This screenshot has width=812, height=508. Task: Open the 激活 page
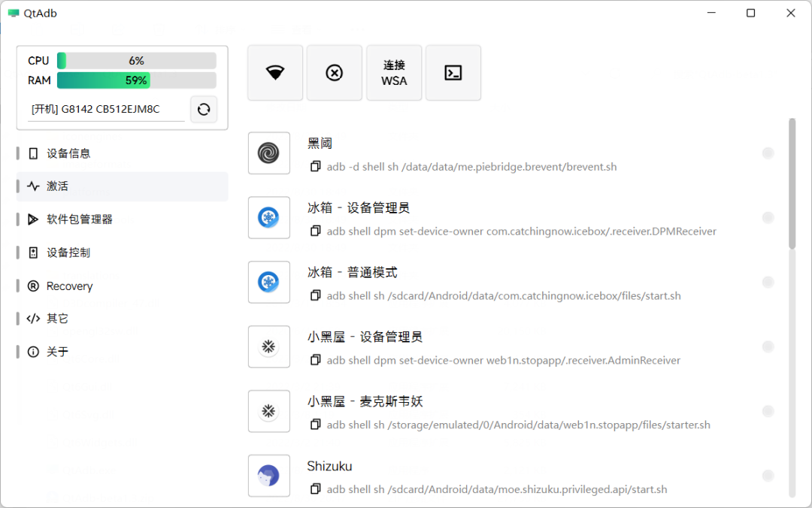click(123, 186)
